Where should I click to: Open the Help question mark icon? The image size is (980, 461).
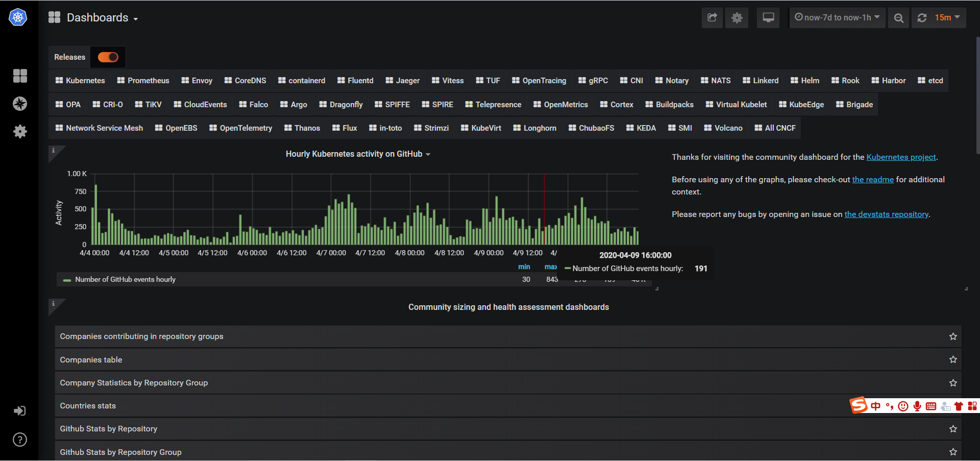(20, 440)
